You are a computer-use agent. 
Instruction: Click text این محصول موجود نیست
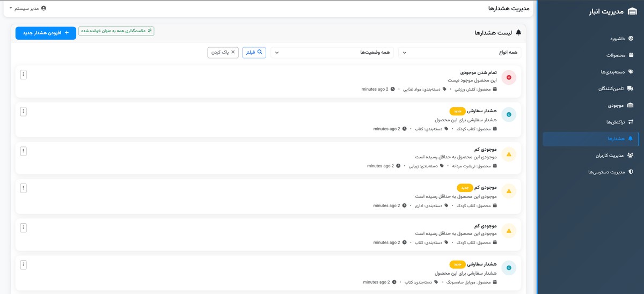click(472, 80)
